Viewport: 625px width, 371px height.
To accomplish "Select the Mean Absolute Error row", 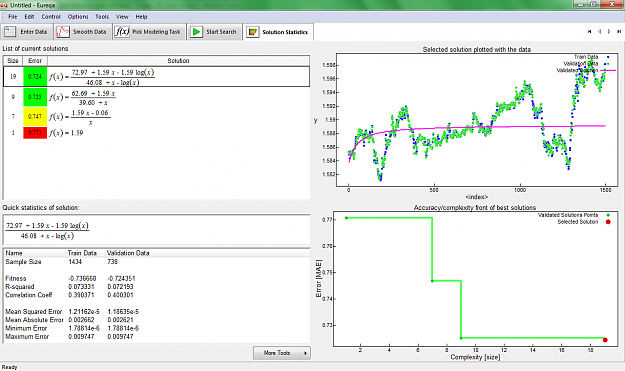I will (156, 320).
